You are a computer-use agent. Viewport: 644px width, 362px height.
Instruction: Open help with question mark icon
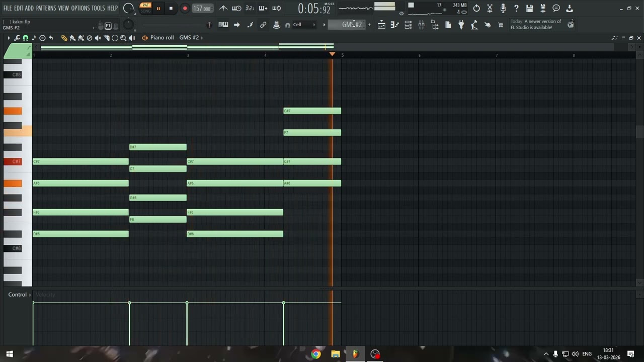pyautogui.click(x=516, y=8)
